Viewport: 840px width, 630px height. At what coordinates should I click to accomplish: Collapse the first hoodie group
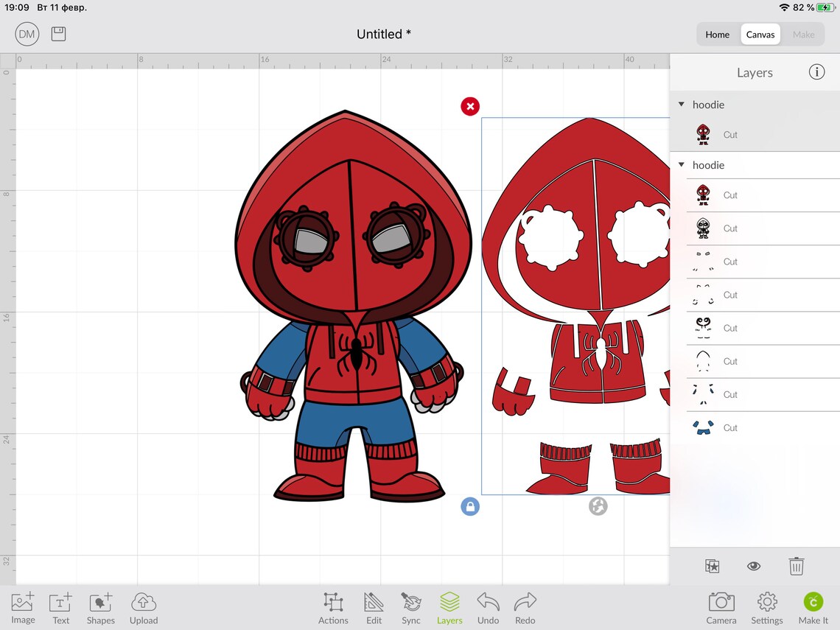pyautogui.click(x=682, y=104)
